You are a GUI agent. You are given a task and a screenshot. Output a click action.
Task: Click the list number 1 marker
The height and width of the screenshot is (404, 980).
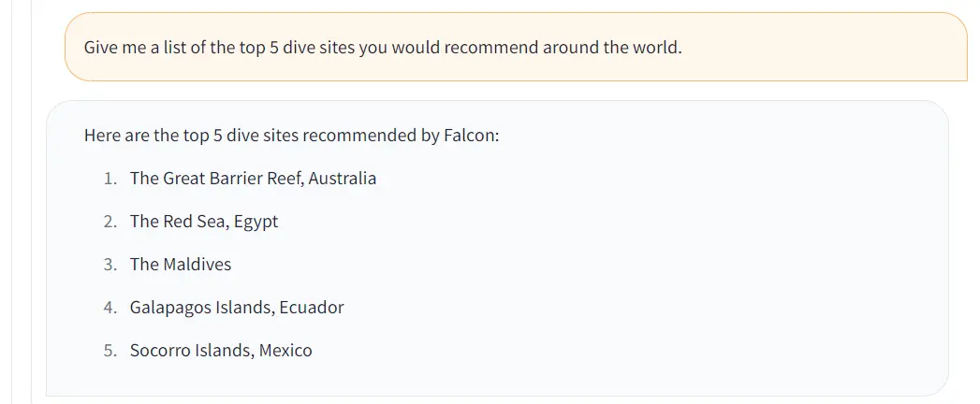tap(110, 179)
